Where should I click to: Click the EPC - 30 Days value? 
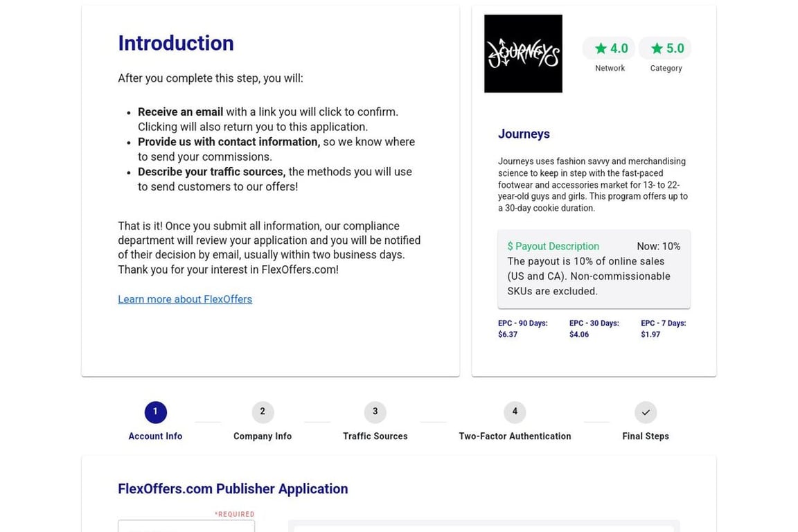(579, 335)
